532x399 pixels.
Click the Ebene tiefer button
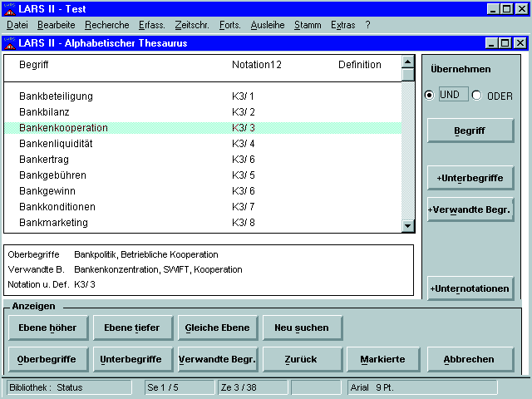pos(133,328)
